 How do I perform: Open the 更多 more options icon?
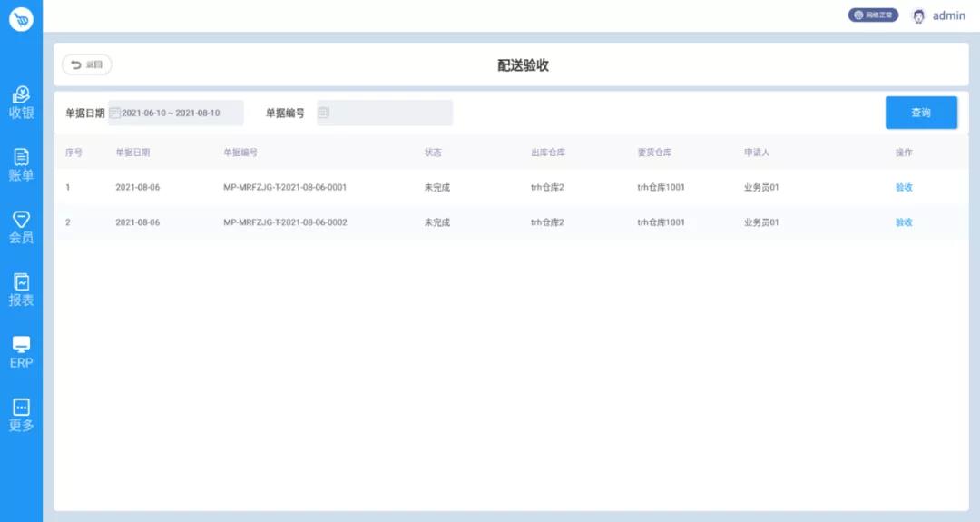click(21, 415)
